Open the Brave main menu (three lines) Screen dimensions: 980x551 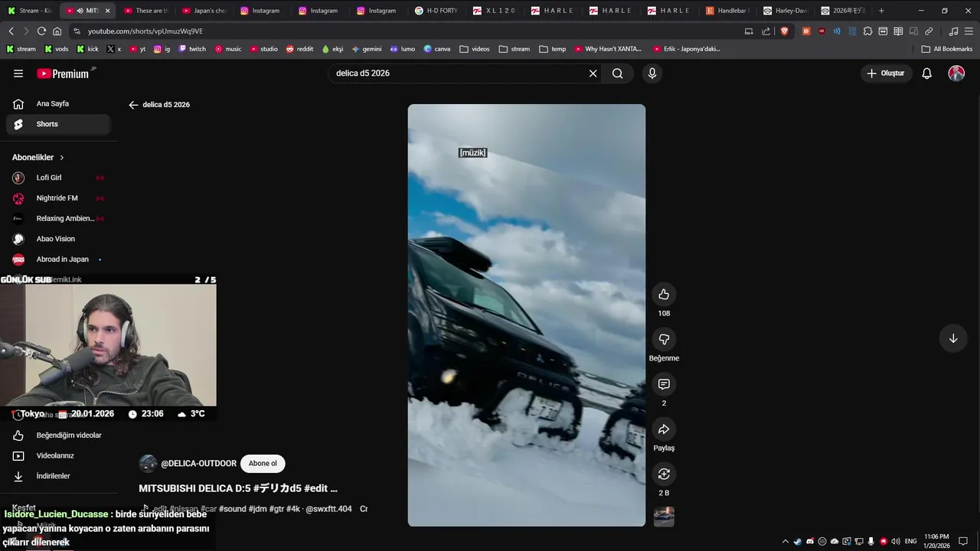(969, 31)
